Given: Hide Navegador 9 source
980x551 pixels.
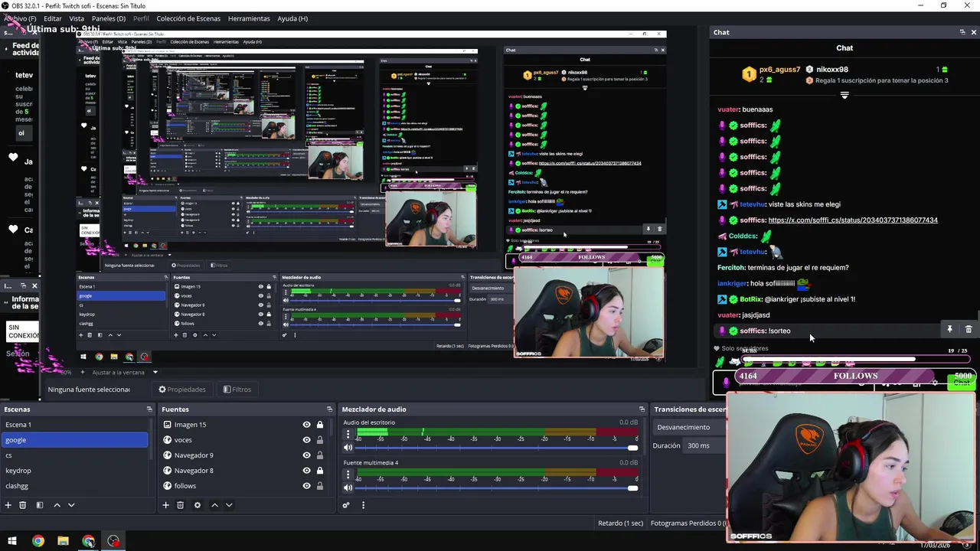Looking at the screenshot, I should 306,455.
